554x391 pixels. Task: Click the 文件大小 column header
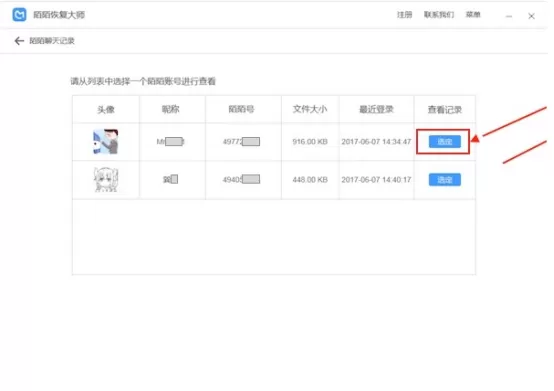coord(310,109)
